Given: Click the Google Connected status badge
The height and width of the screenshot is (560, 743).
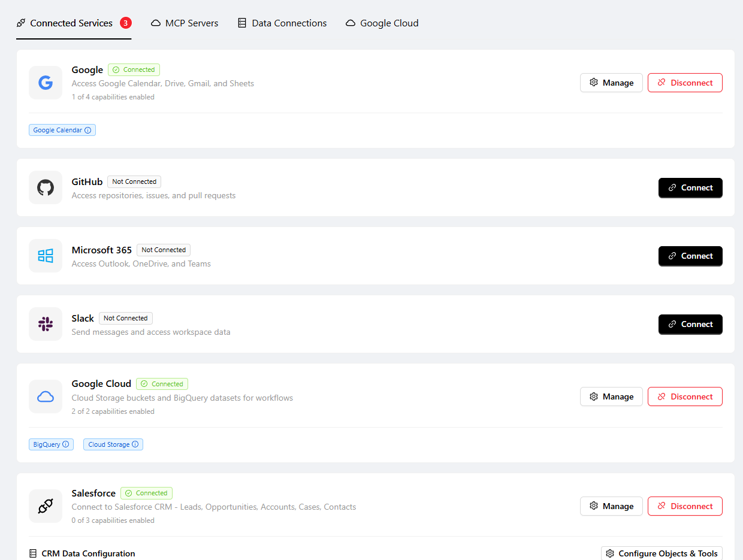Looking at the screenshot, I should click(134, 69).
